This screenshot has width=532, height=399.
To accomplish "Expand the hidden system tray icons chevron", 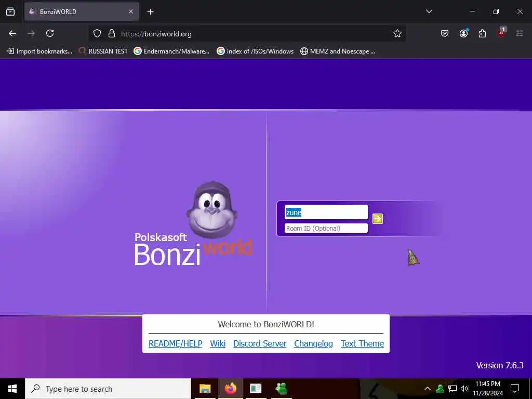I will click(x=428, y=389).
